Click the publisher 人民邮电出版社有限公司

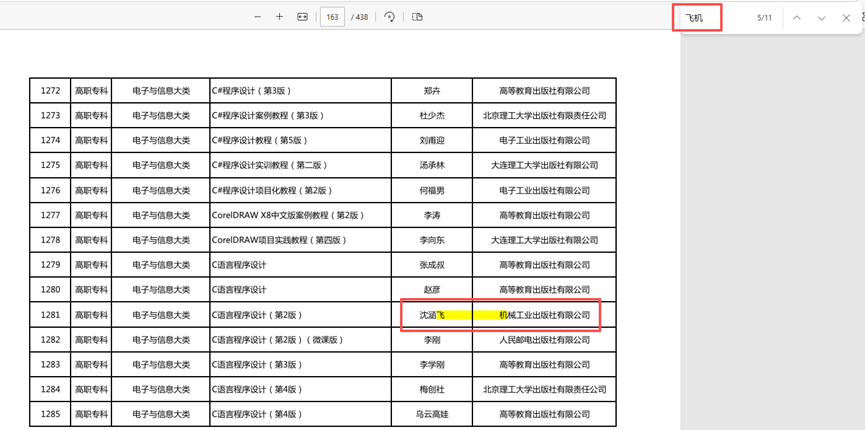coord(544,340)
